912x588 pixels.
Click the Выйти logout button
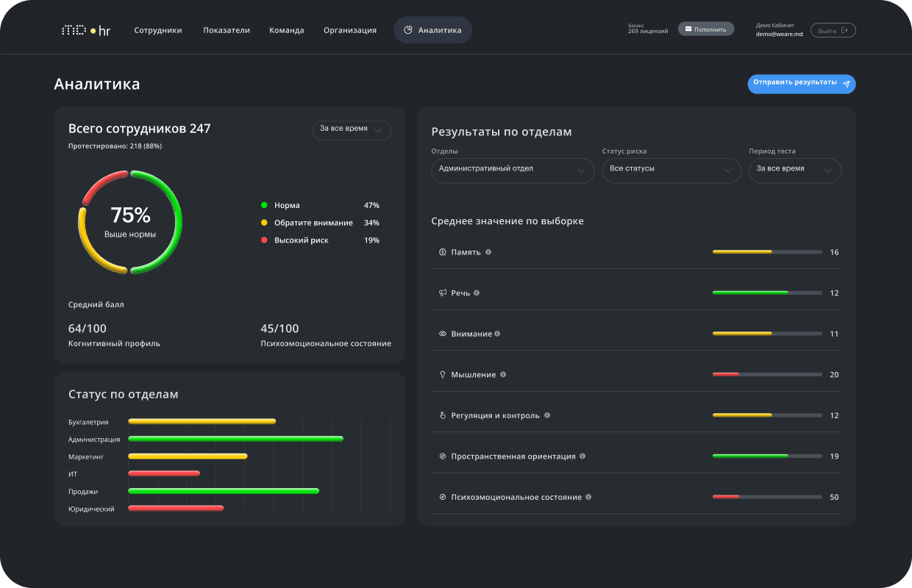tap(833, 30)
